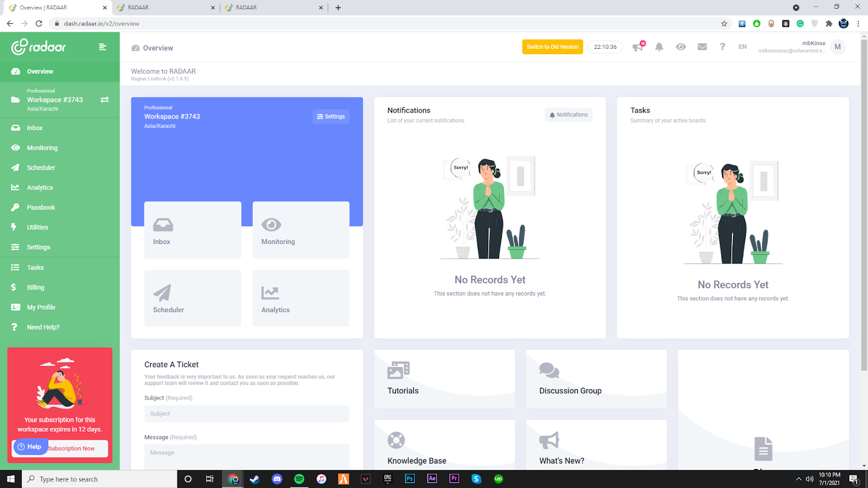Click the eye icon in the top header
The width and height of the screenshot is (868, 488).
(681, 47)
